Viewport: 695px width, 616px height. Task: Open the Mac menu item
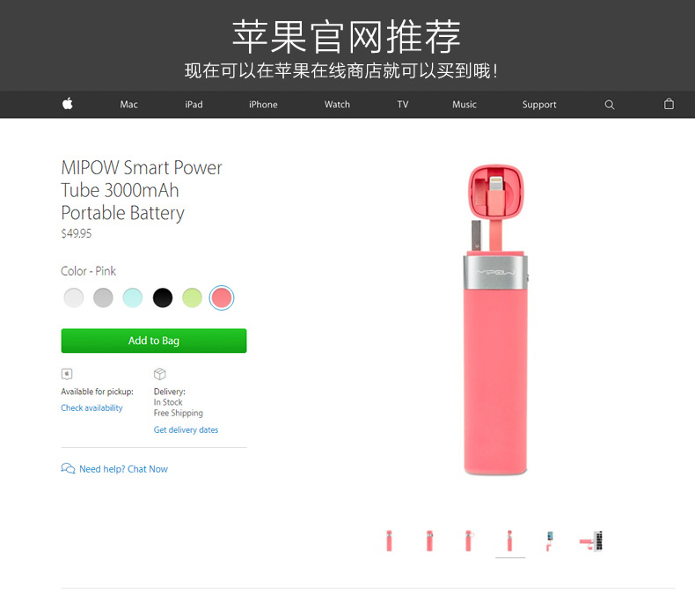tap(129, 105)
